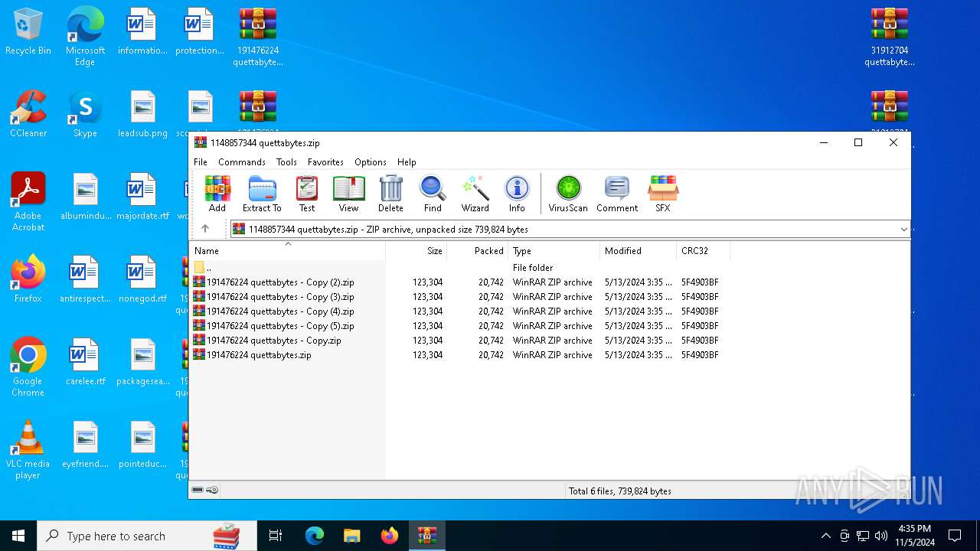Click the Extract To toolbar icon
The image size is (980, 551).
click(262, 194)
